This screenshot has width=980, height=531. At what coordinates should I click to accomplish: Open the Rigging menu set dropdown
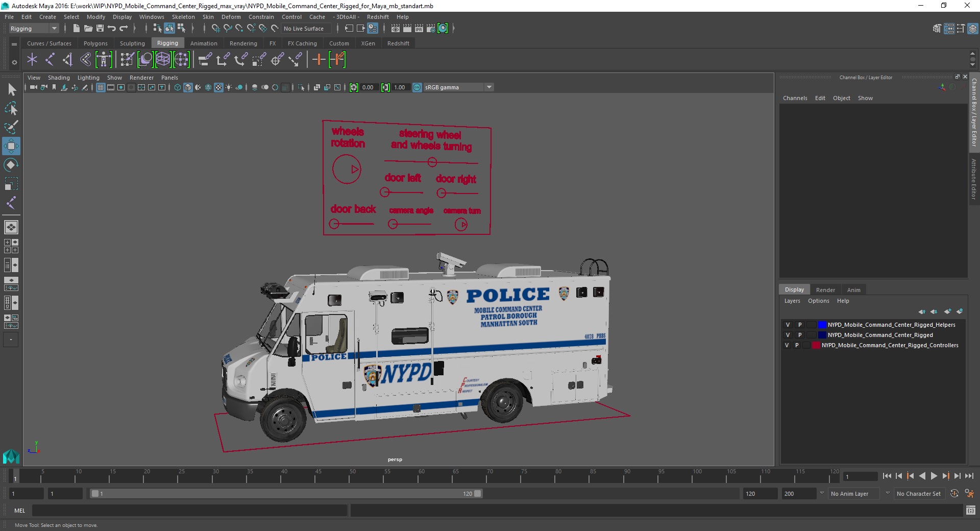(34, 29)
